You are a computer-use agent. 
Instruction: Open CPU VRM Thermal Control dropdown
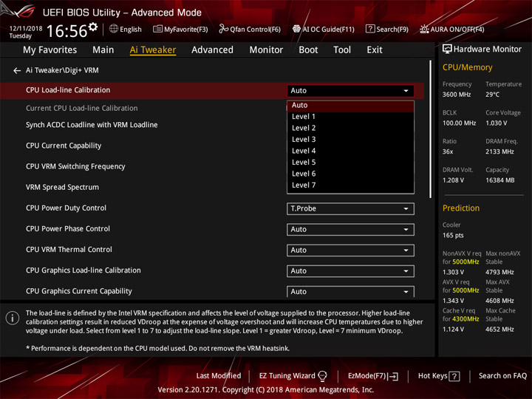click(x=350, y=250)
